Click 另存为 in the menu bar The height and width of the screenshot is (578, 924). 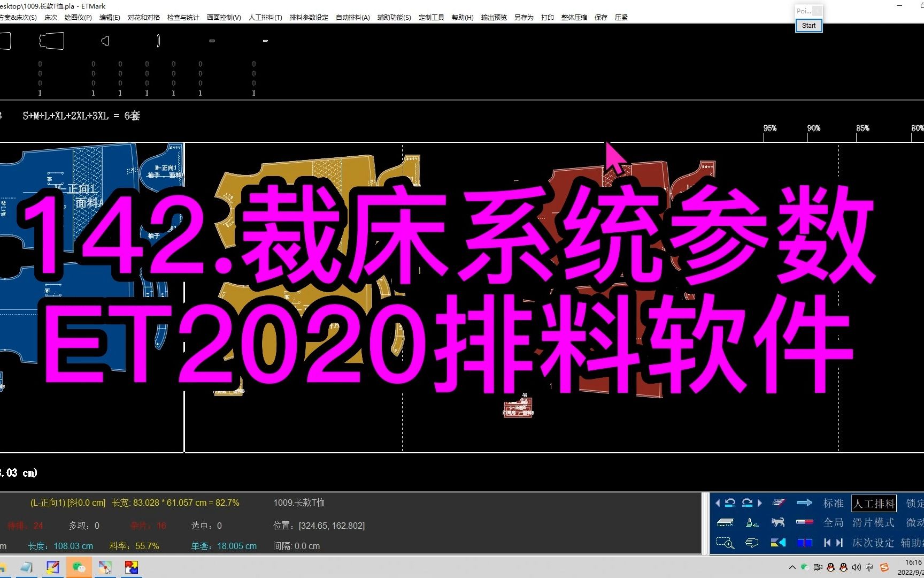[524, 18]
